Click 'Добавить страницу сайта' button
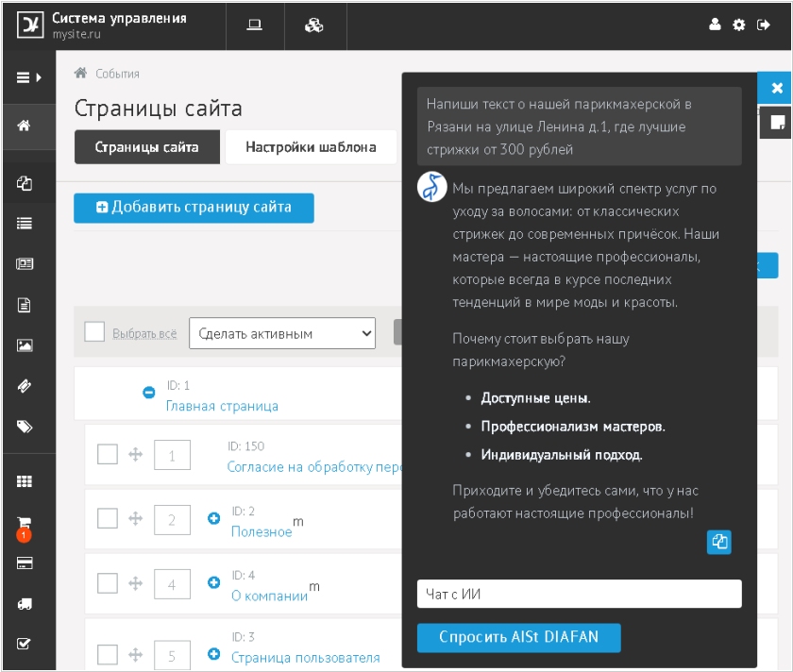Viewport: 793px width, 672px height. tap(194, 208)
